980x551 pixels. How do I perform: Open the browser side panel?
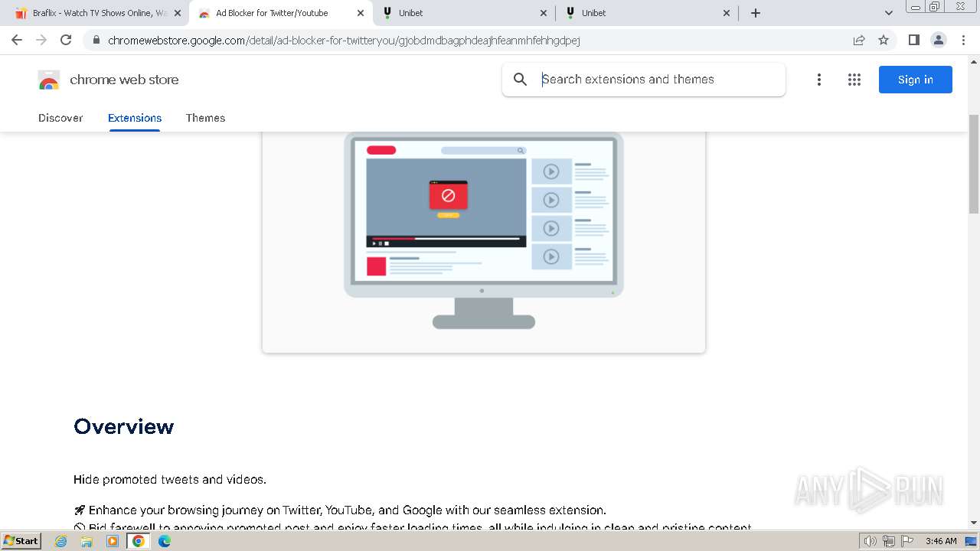[913, 40]
